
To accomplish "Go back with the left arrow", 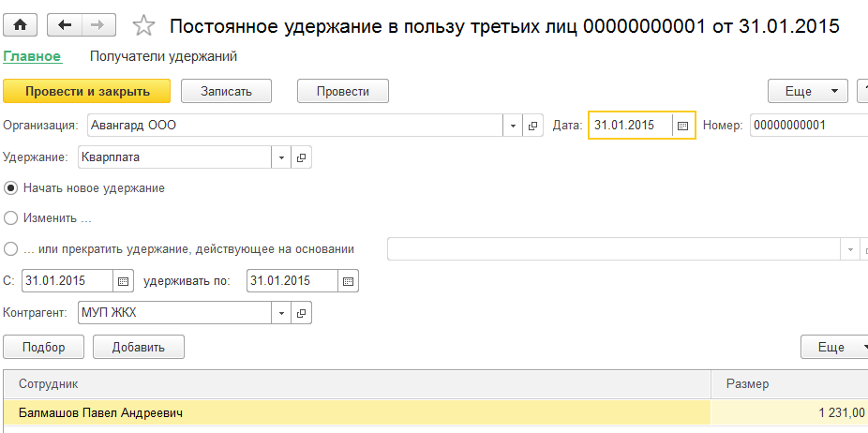I will [64, 24].
